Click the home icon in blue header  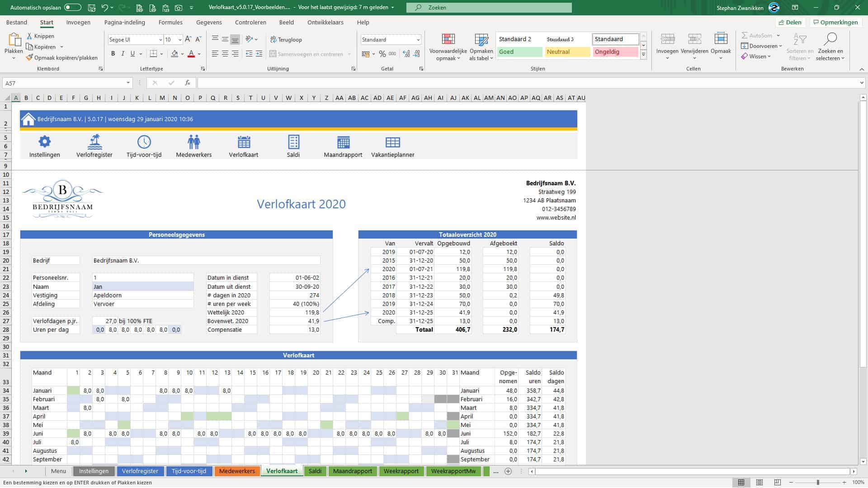[28, 119]
